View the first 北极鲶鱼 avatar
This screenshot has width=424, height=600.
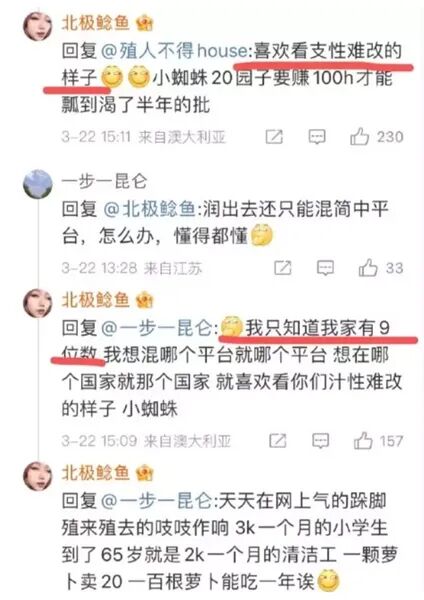pos(38,26)
